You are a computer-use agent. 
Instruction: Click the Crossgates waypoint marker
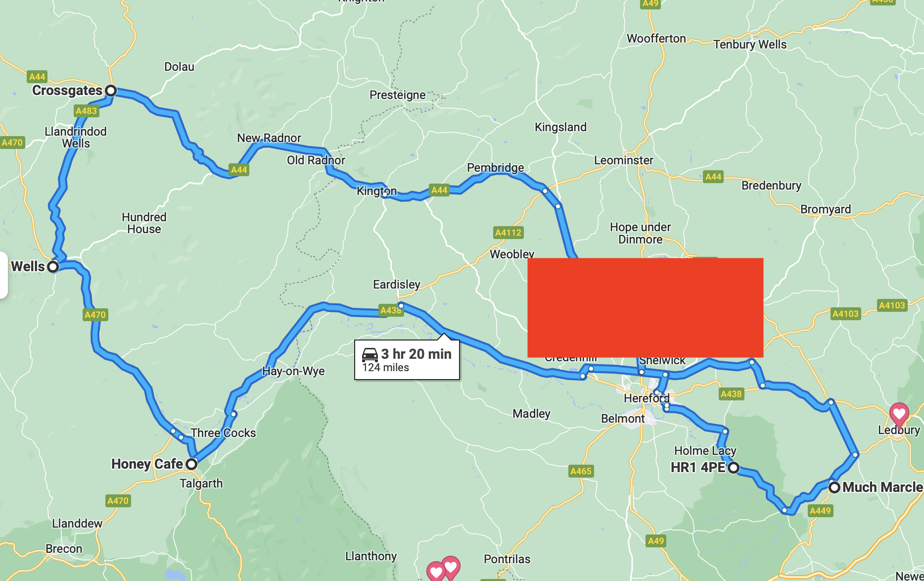pos(111,91)
